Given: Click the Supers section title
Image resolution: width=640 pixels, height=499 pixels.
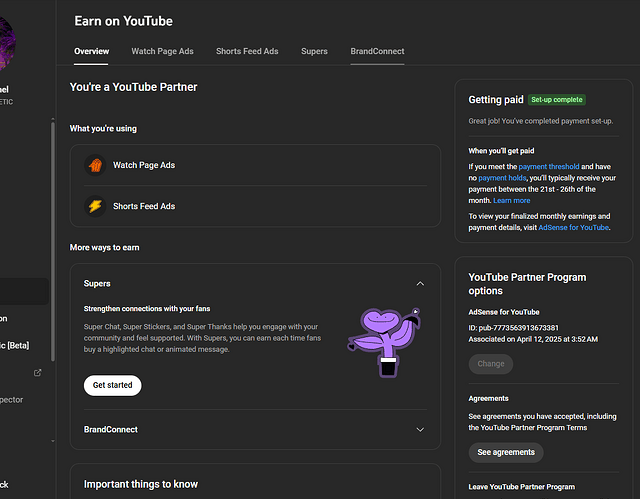Looking at the screenshot, I should point(97,284).
